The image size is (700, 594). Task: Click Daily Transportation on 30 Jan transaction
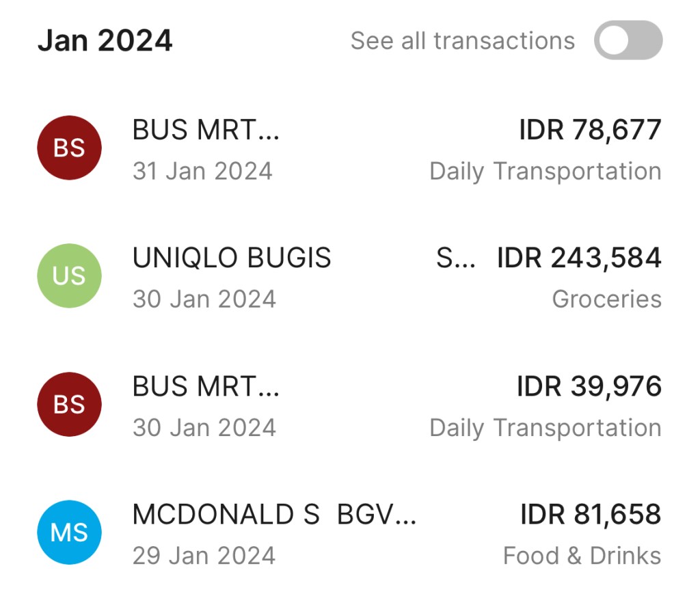[x=545, y=427]
